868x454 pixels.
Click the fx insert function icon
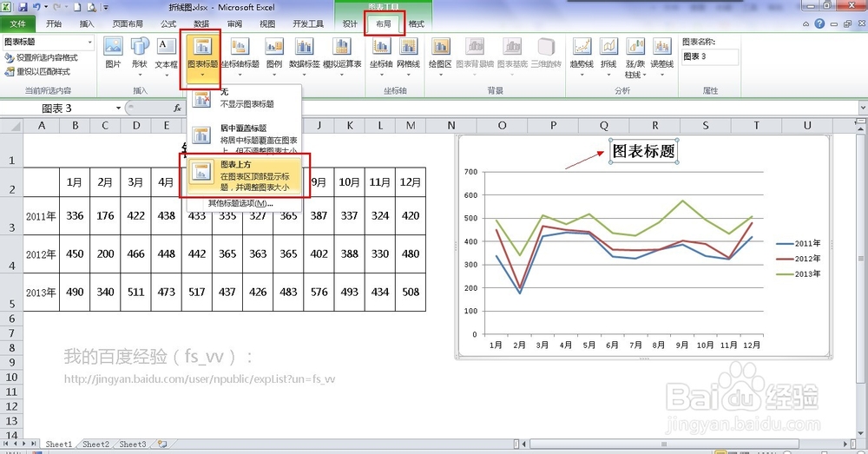coord(177,108)
